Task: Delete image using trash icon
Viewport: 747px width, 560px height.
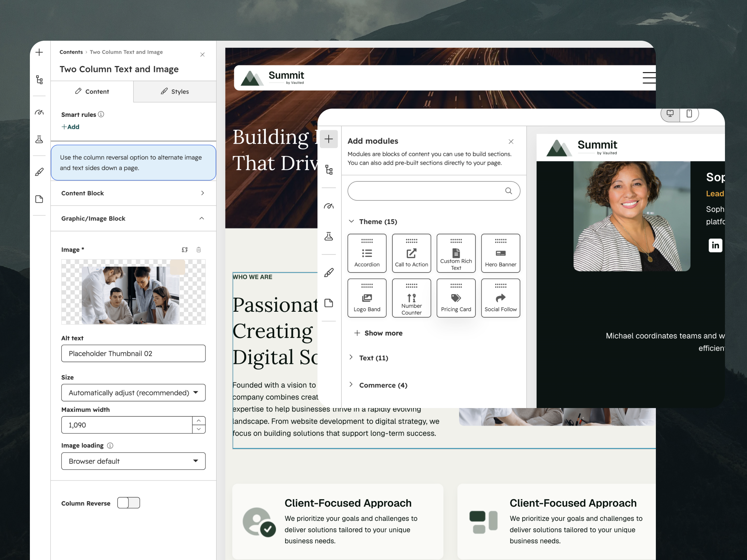Action: point(199,249)
